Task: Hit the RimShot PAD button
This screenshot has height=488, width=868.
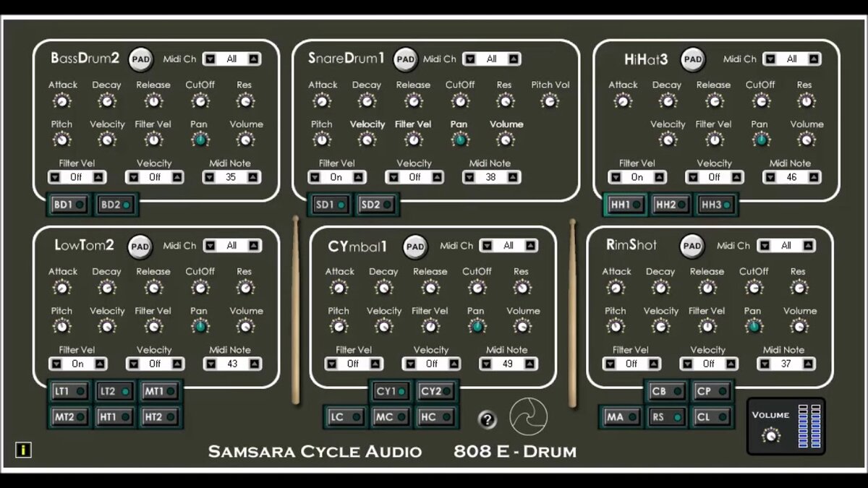Action: click(692, 246)
